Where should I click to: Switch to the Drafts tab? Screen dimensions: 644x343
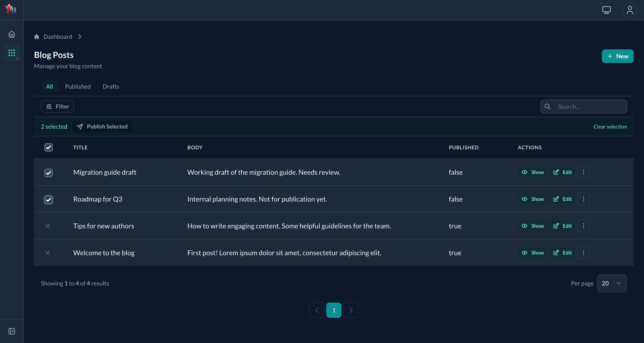tap(111, 86)
